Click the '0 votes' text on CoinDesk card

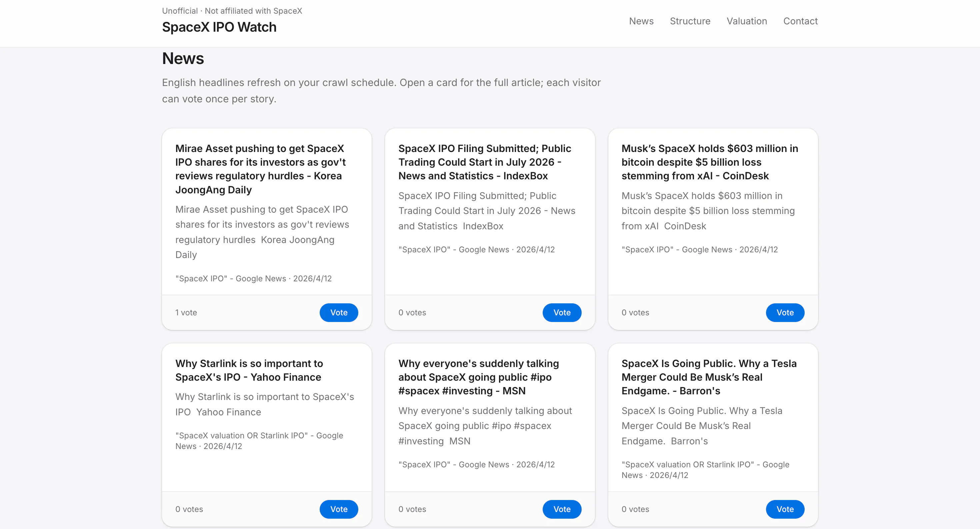(x=635, y=312)
